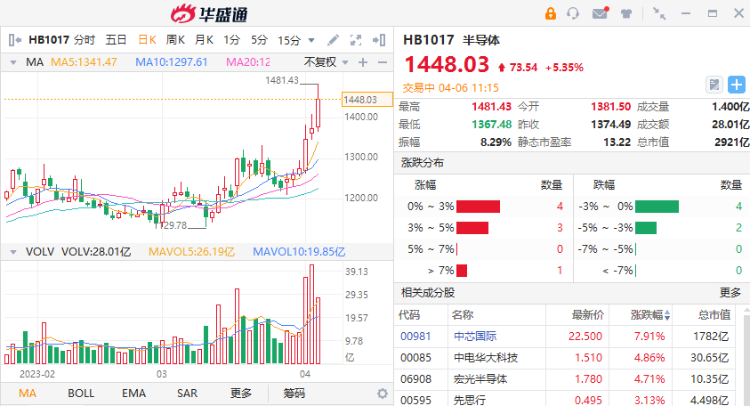
Task: Select the 5分 chart tab
Action: [259, 40]
